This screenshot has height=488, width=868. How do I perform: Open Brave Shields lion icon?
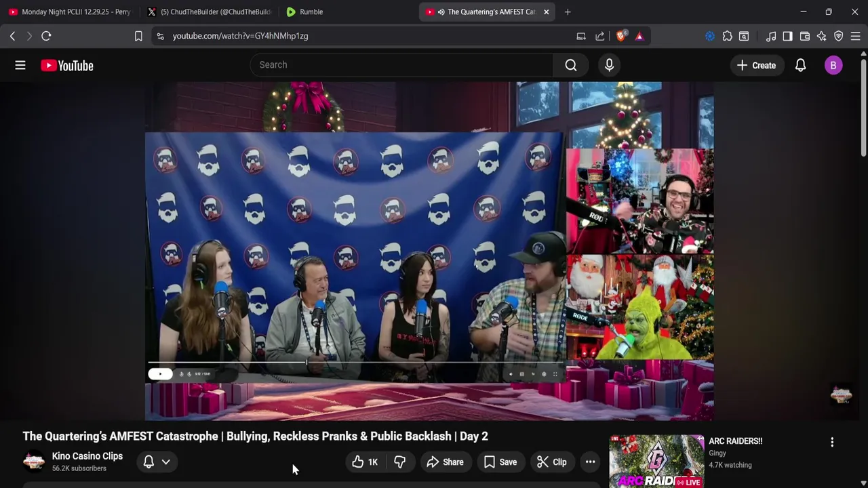tap(620, 36)
